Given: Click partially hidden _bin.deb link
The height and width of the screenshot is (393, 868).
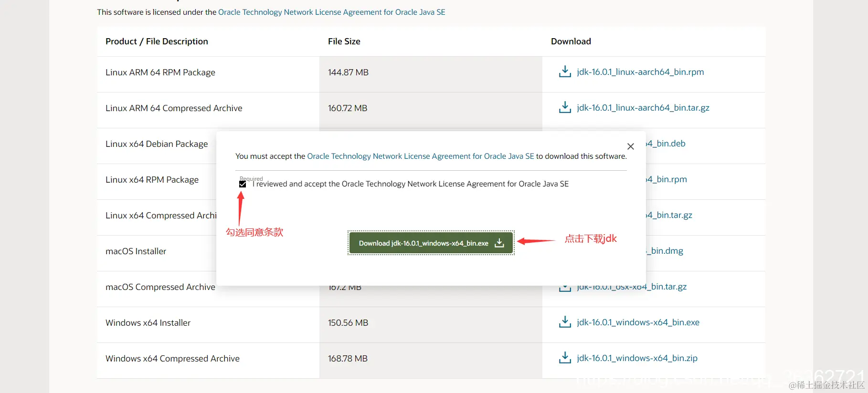Looking at the screenshot, I should [x=666, y=144].
